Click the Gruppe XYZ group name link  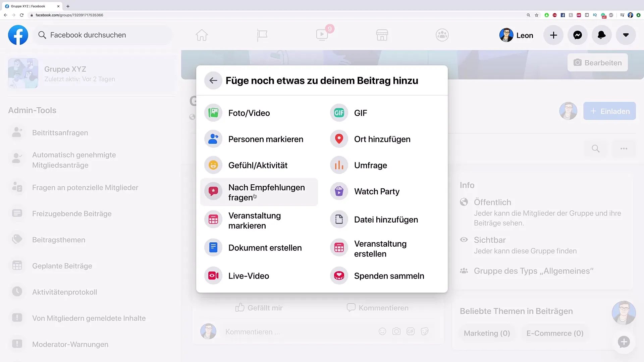coord(65,69)
